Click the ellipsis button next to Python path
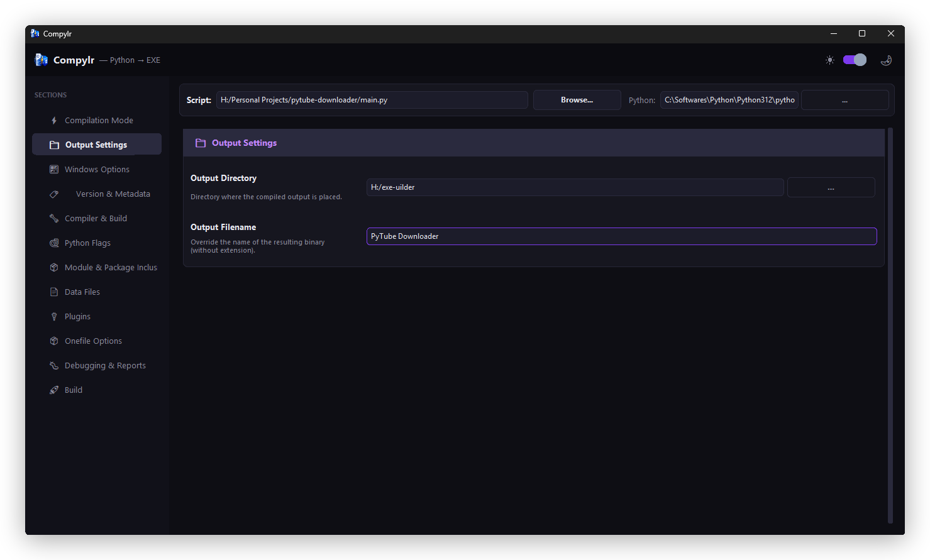Image resolution: width=930 pixels, height=560 pixels. [x=845, y=100]
